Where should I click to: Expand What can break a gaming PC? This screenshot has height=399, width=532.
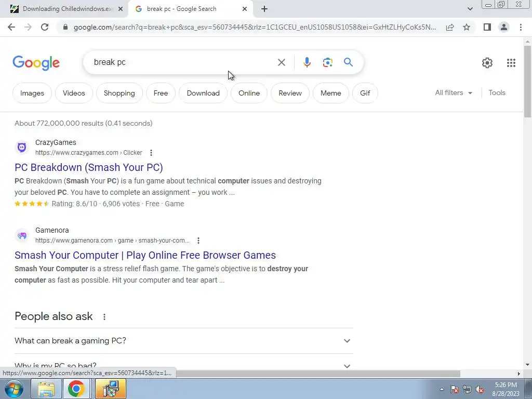183,341
